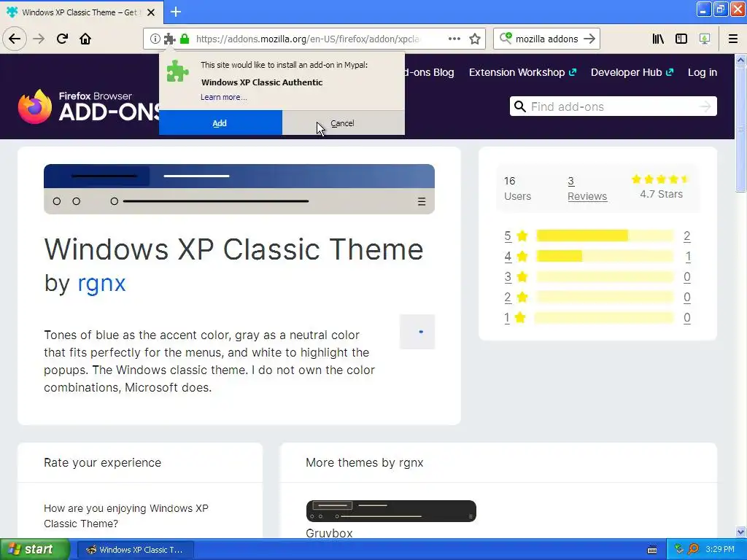This screenshot has width=747, height=560.
Task: Open the add-ons Blog link
Action: [x=429, y=72]
